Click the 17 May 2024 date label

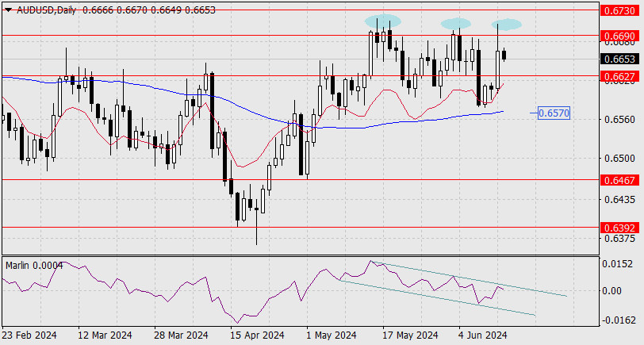coord(411,335)
